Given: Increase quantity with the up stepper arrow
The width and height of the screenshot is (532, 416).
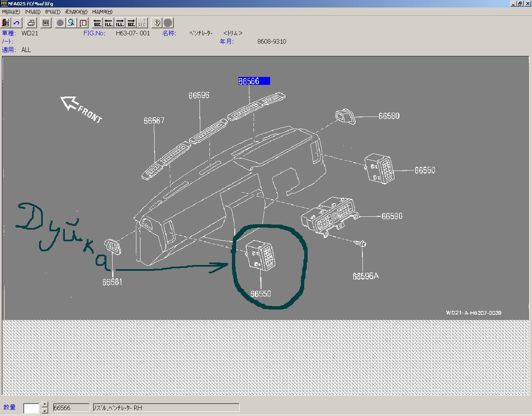Looking at the screenshot, I should (44, 405).
